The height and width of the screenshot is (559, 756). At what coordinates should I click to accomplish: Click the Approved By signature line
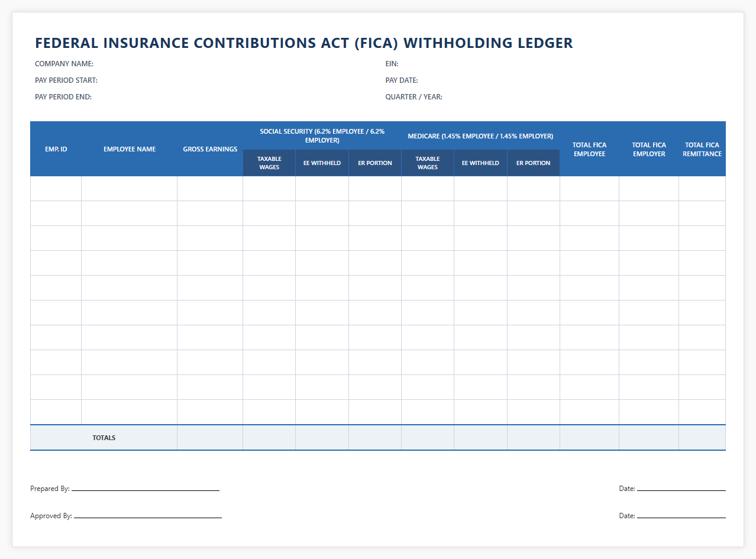tap(148, 518)
